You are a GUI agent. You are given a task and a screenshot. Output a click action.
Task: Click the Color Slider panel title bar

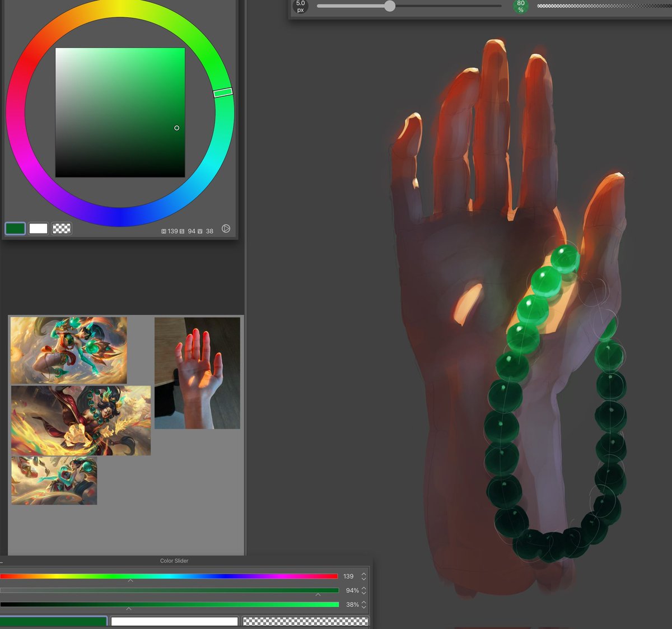[174, 560]
